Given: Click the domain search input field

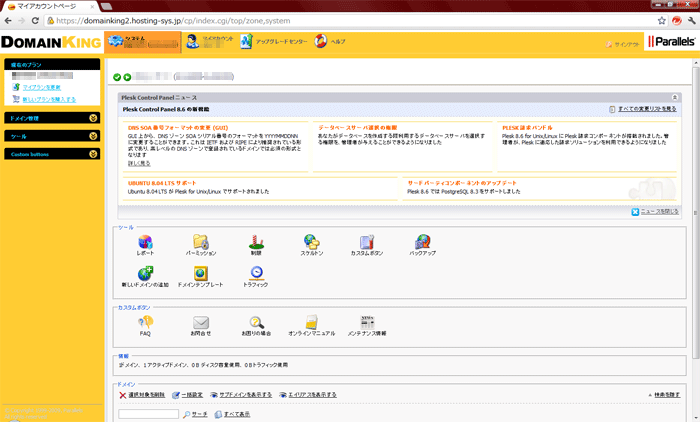Looking at the screenshot, I should (149, 414).
